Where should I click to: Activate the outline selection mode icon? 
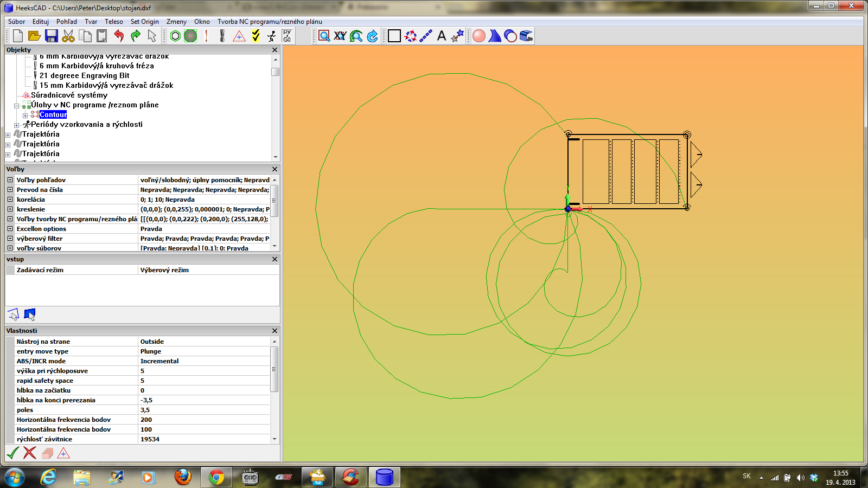tap(13, 314)
